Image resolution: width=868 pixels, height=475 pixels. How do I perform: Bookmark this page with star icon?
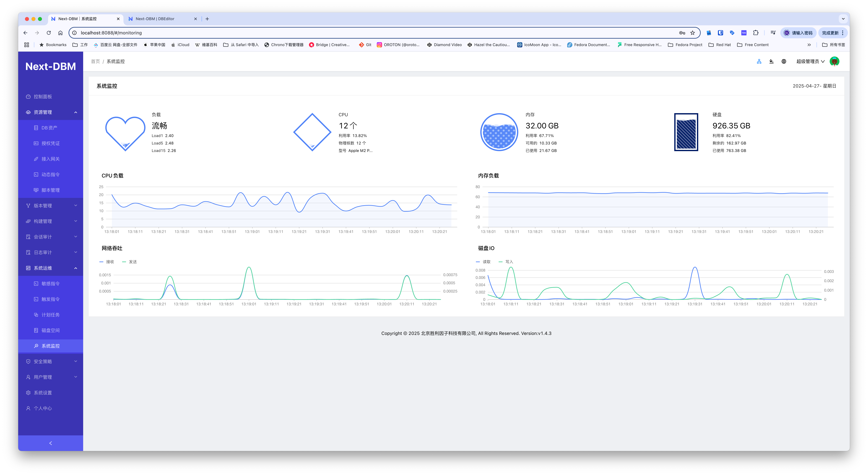[692, 33]
